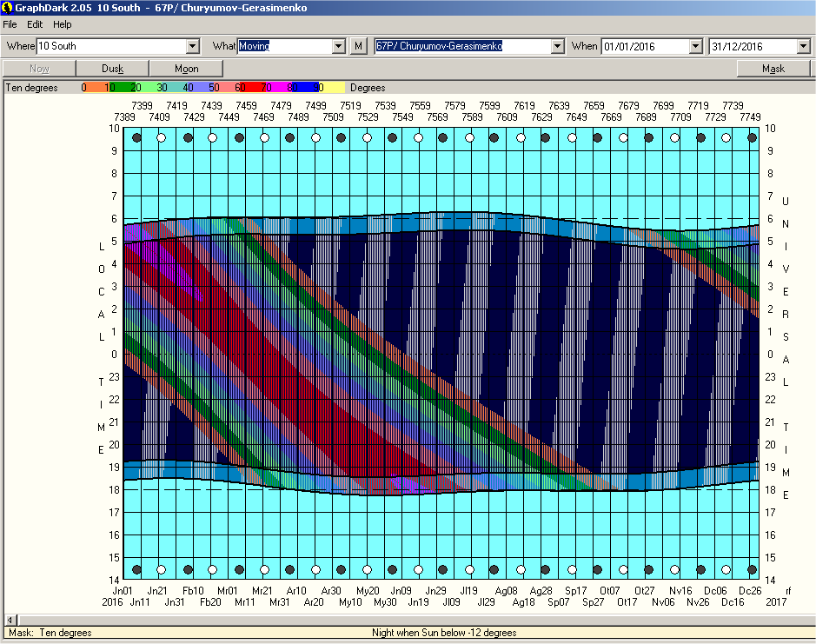Click the rightmost dark moon marker in bottom row
The width and height of the screenshot is (816, 644).
pos(752,570)
